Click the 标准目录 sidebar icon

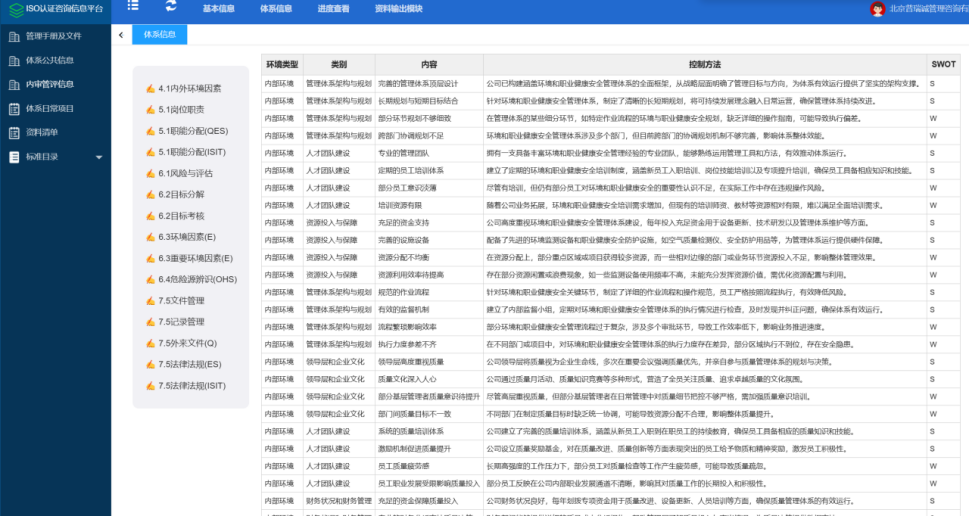coord(14,157)
